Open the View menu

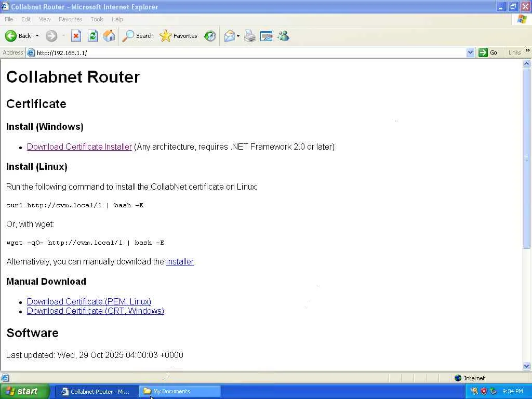click(x=45, y=19)
